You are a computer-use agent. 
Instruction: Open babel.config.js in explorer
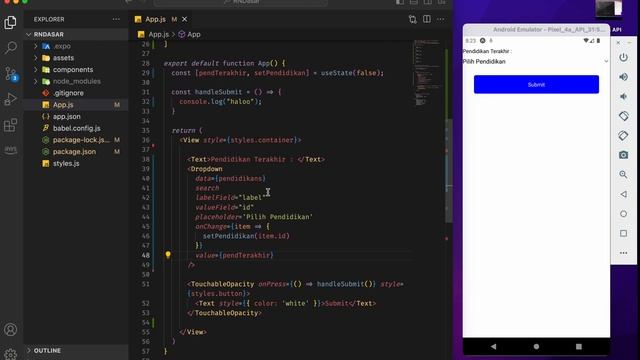coord(76,128)
